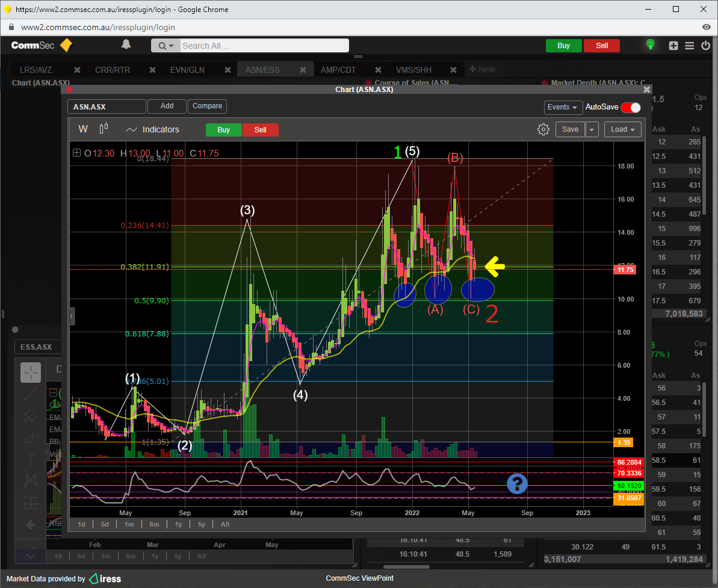Expand the Save options arrow
This screenshot has width=718, height=588.
(x=592, y=129)
